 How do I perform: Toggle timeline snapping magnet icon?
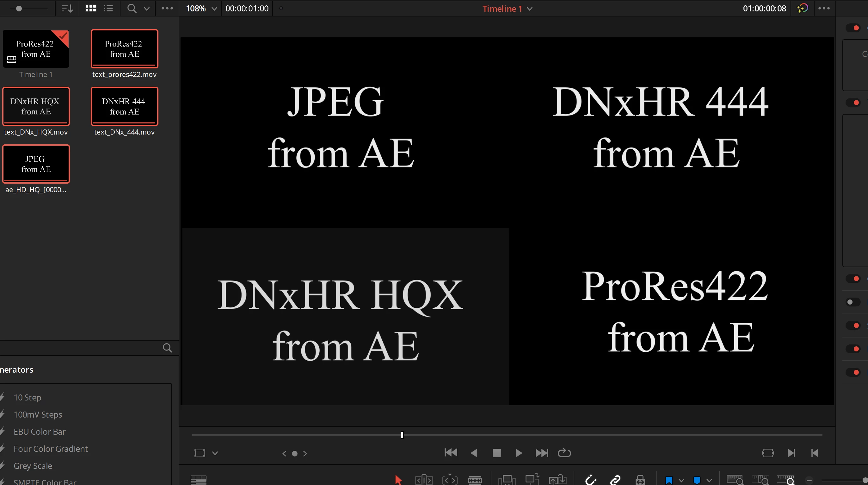click(x=591, y=479)
